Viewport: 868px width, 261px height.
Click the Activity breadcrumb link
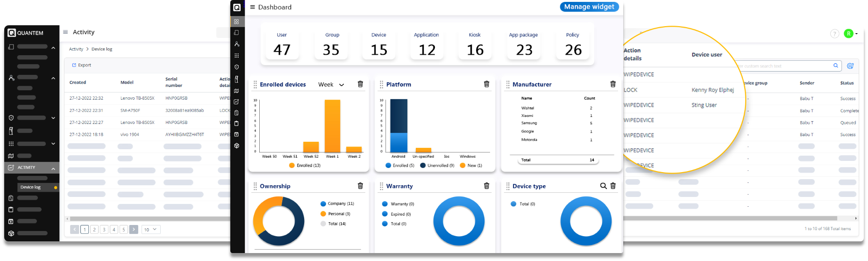[x=76, y=49]
